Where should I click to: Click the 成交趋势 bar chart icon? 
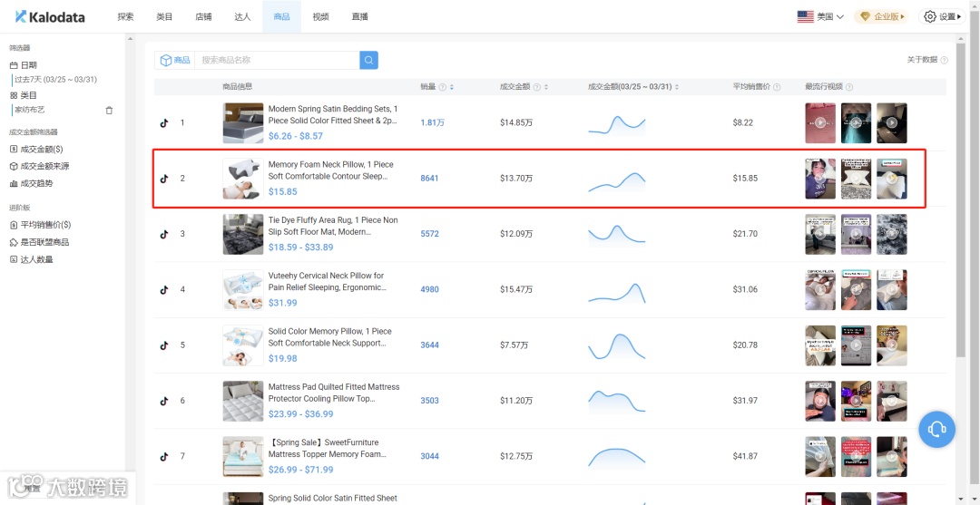tap(14, 183)
